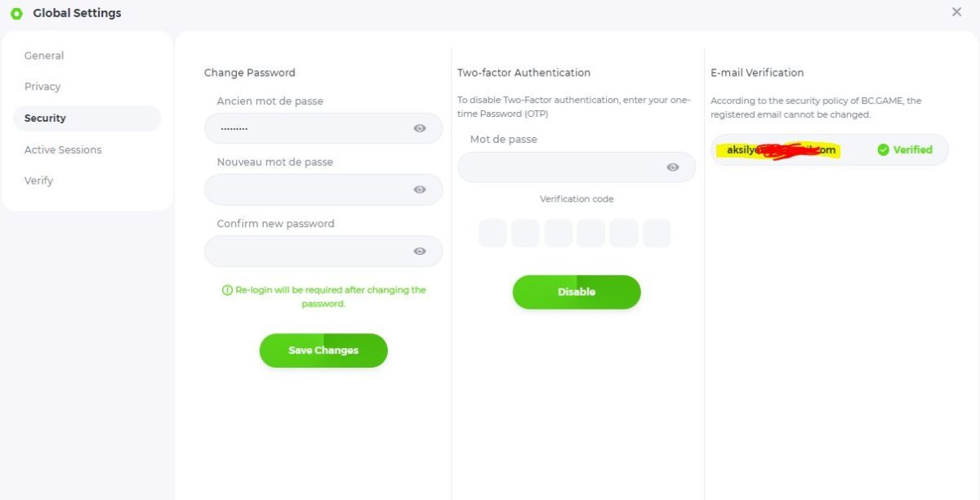Click the last verification code box
The height and width of the screenshot is (500, 980).
coord(657,234)
